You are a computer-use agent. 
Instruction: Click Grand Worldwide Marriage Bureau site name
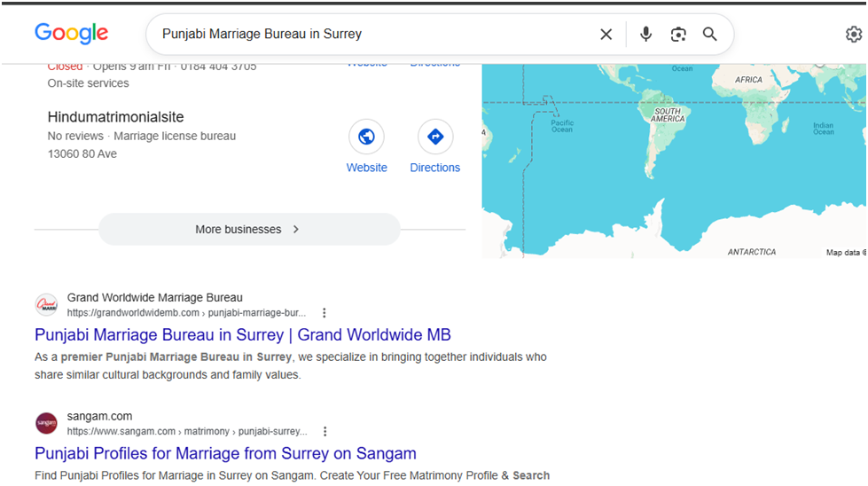[155, 298]
